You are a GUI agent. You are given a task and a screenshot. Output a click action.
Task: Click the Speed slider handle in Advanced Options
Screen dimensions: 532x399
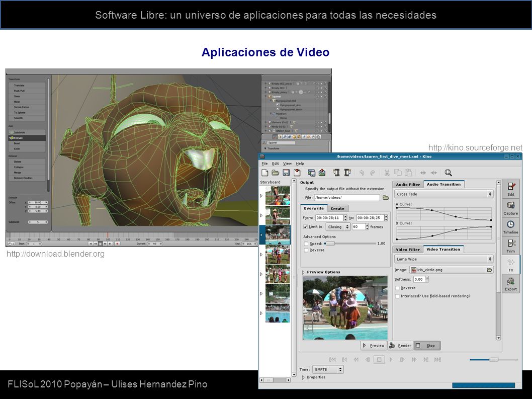329,244
